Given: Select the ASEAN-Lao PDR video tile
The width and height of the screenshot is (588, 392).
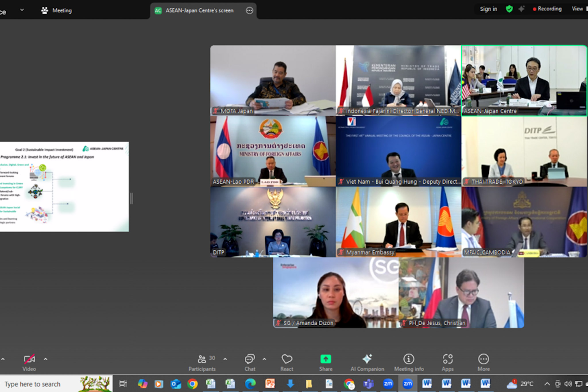Looking at the screenshot, I should click(x=273, y=151).
